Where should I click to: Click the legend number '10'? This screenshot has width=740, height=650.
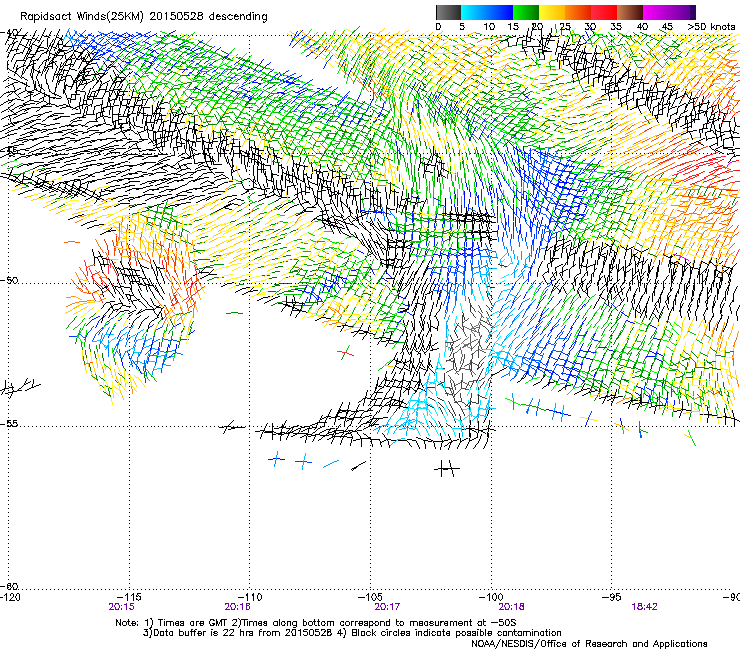[x=489, y=26]
